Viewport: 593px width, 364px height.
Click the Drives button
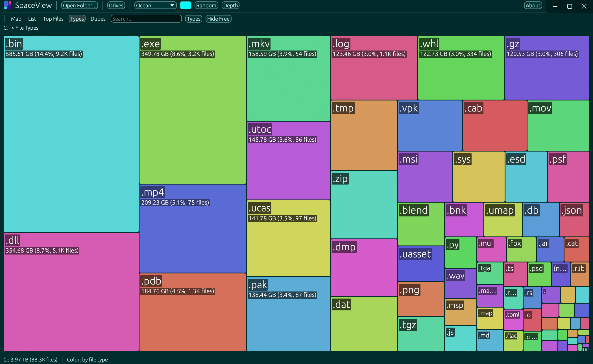click(x=116, y=5)
